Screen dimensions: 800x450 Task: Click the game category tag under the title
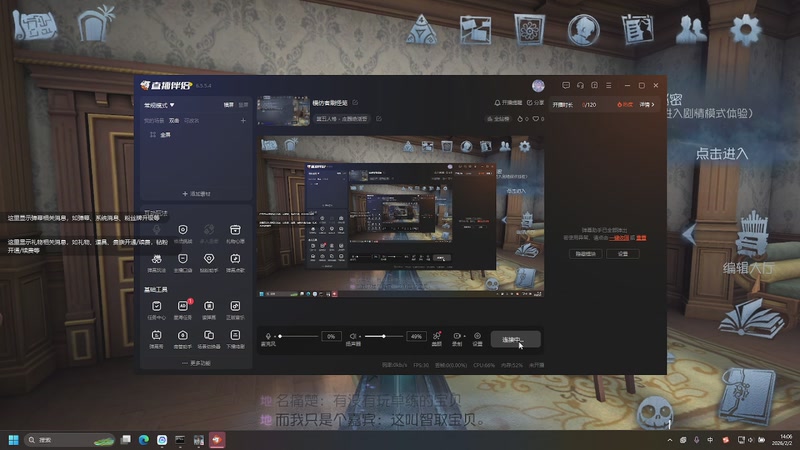[341, 118]
